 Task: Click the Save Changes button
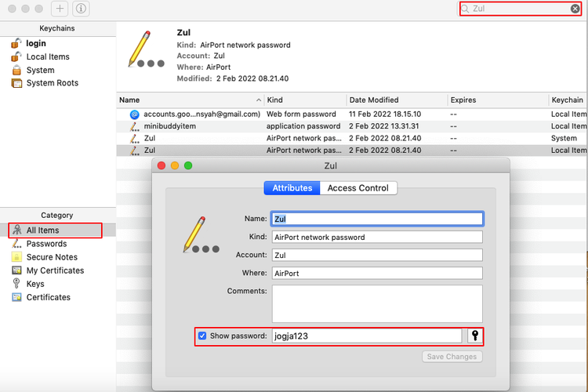(x=452, y=357)
